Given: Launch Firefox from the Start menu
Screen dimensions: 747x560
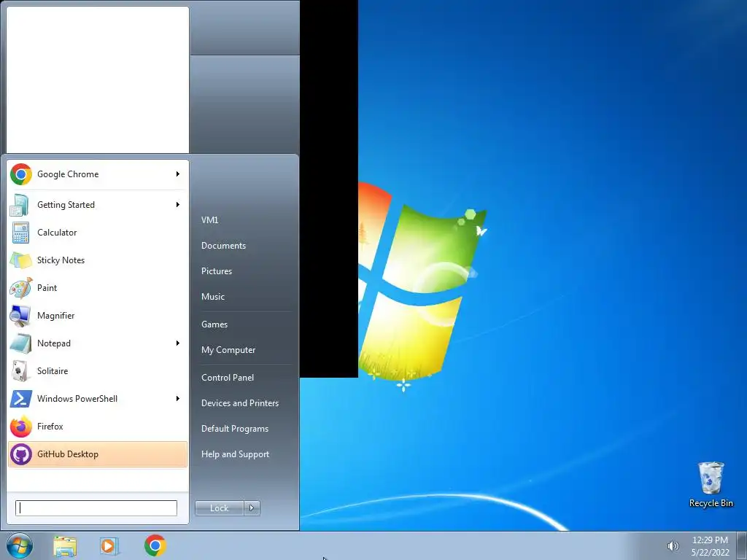Looking at the screenshot, I should (x=97, y=426).
